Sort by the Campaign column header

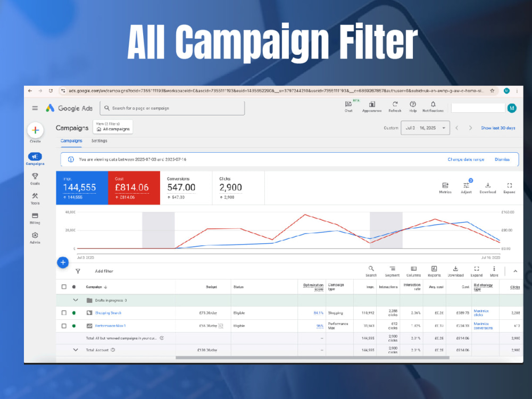[96, 287]
